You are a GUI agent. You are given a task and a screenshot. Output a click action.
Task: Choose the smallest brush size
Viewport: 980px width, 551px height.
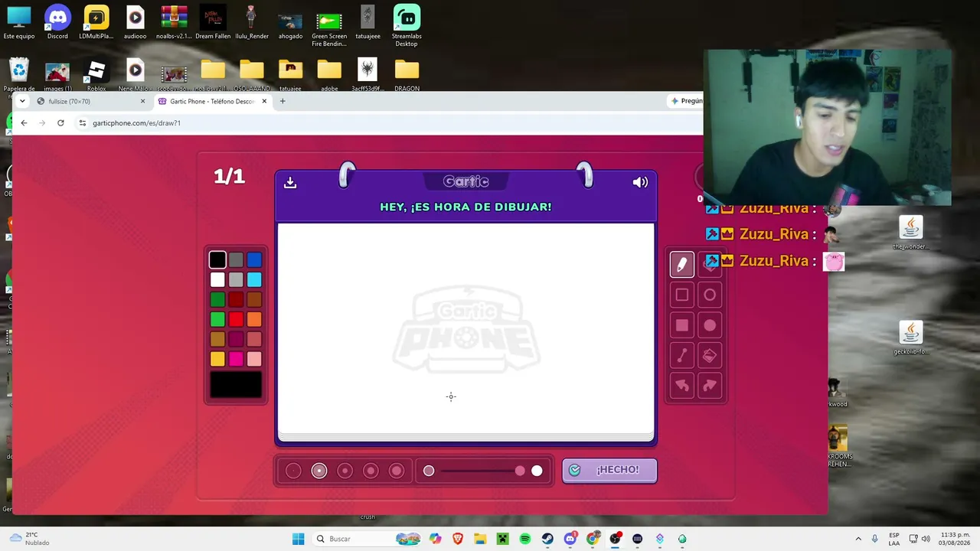293,471
